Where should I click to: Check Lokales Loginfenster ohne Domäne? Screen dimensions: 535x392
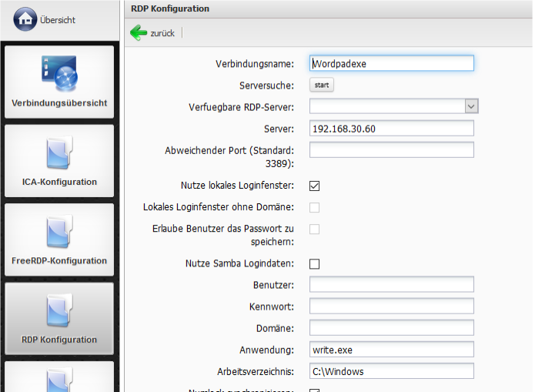pyautogui.click(x=314, y=207)
